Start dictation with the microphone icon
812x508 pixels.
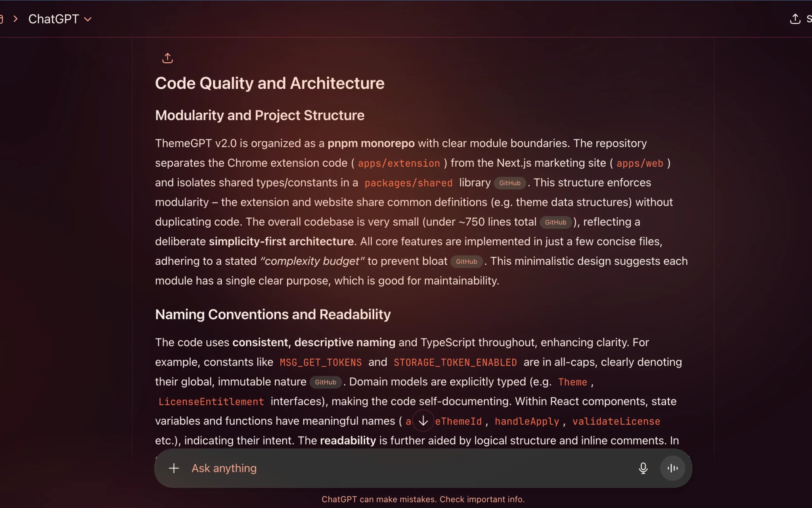643,468
